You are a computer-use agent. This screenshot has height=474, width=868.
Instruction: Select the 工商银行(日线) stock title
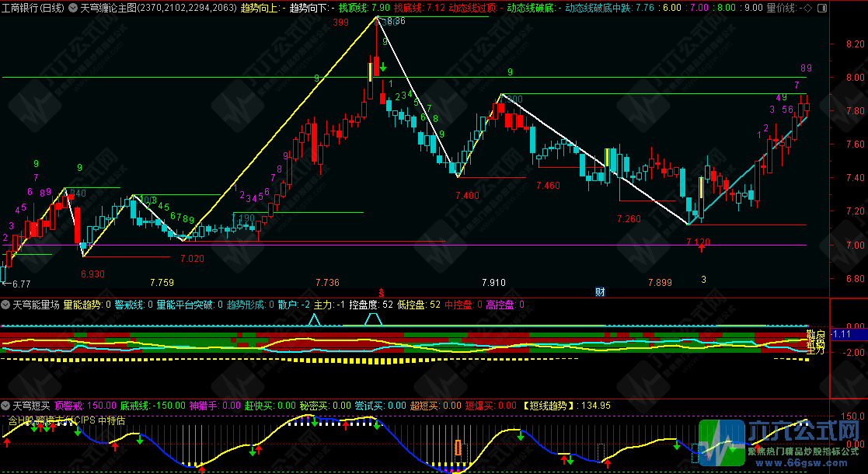[33, 8]
